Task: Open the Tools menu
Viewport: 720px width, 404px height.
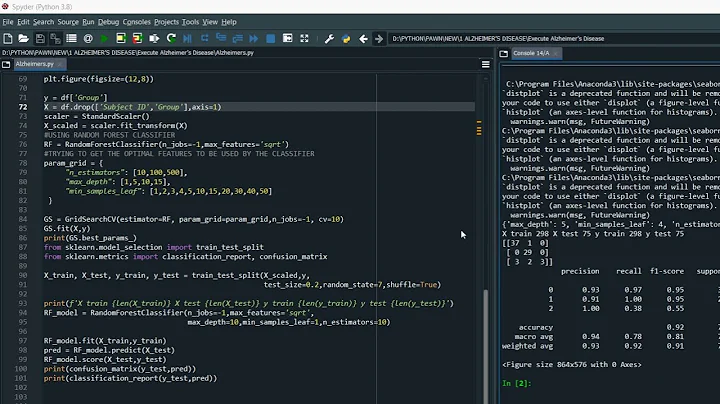Action: click(190, 22)
